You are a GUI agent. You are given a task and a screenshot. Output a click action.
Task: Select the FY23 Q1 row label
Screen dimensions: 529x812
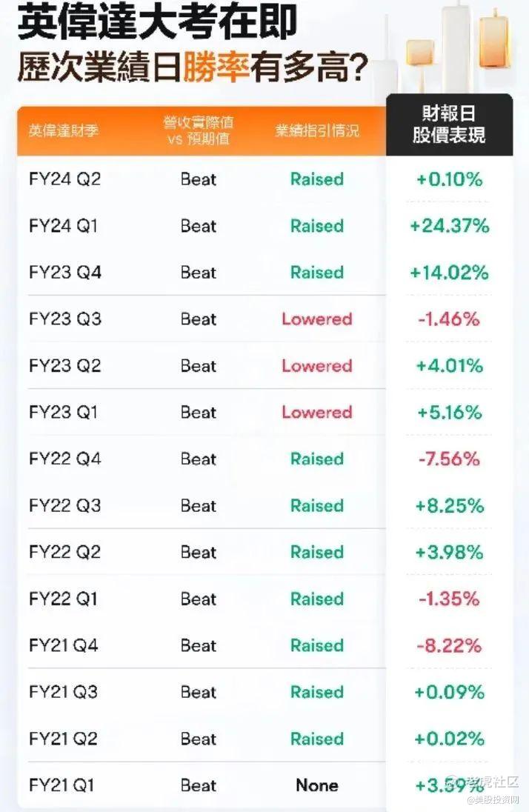coord(63,413)
